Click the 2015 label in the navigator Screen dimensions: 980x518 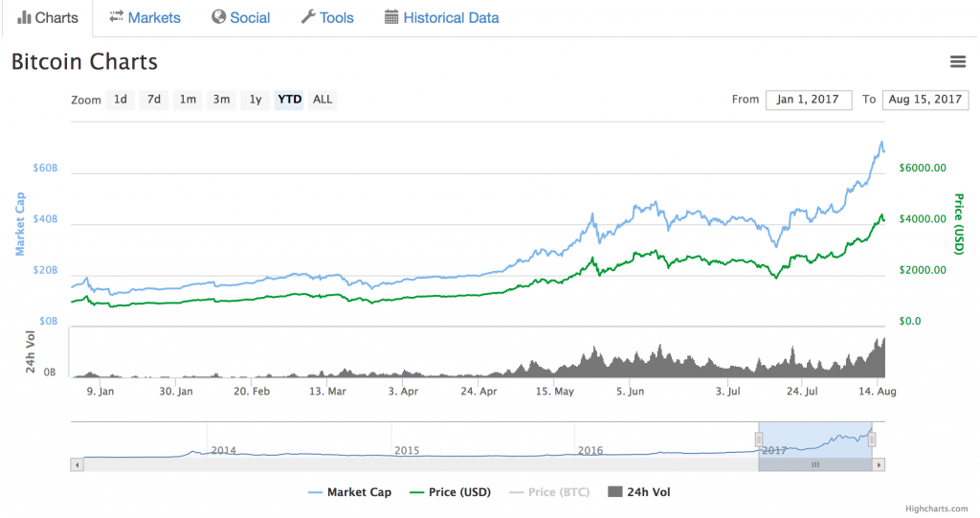point(407,450)
